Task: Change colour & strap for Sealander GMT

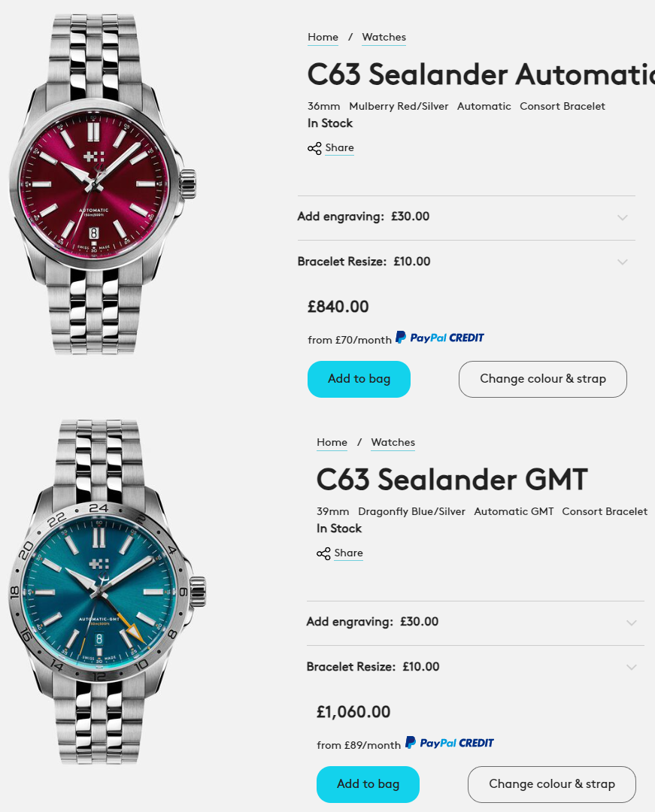Action: pos(551,784)
